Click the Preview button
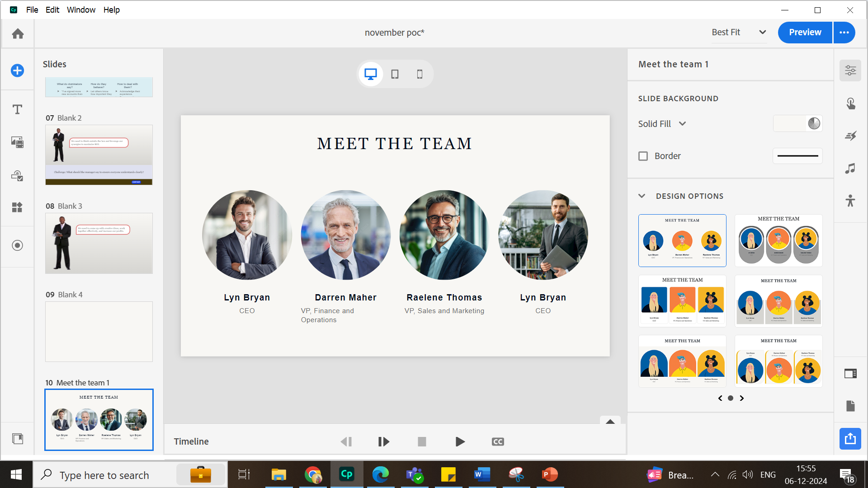Screen dimensions: 868x488 point(805,33)
